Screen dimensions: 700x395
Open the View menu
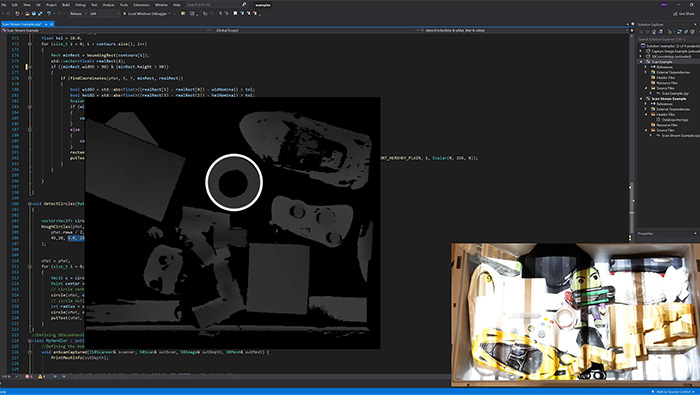27,5
